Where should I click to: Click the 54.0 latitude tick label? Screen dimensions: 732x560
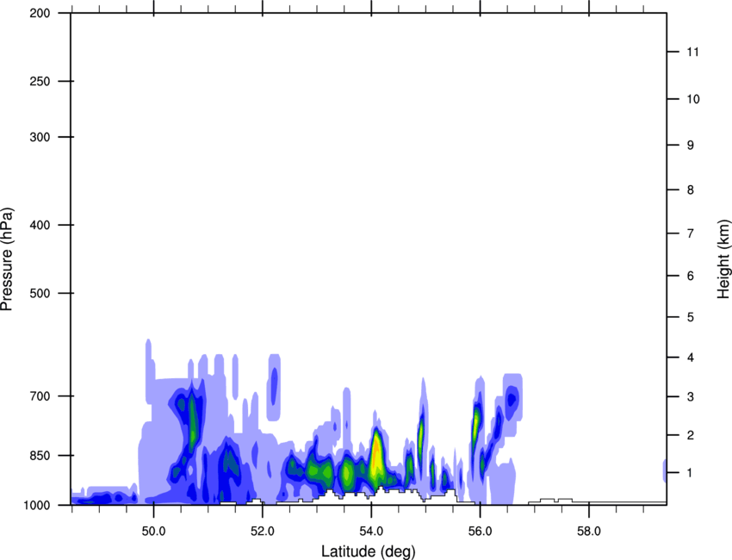click(372, 532)
